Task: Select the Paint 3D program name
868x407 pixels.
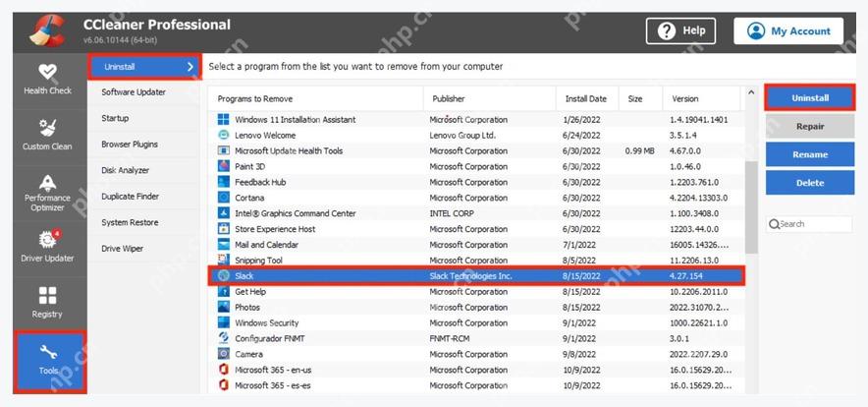Action: [250, 166]
